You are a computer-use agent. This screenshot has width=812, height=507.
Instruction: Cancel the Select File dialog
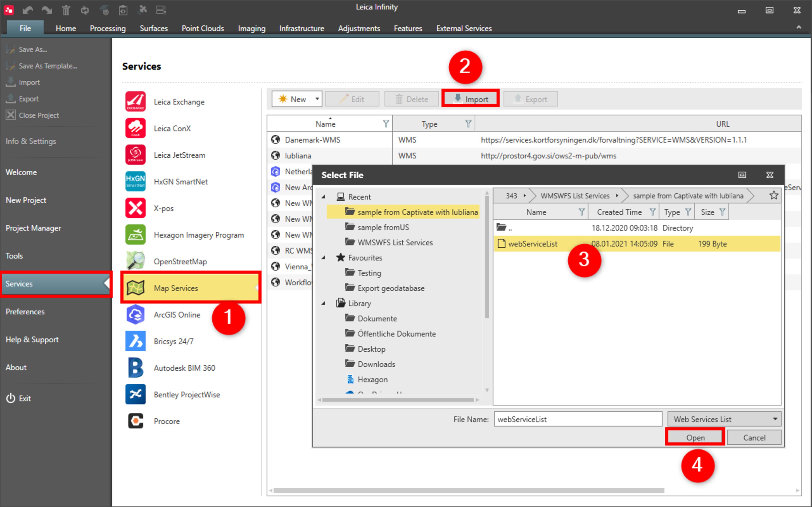pos(754,437)
